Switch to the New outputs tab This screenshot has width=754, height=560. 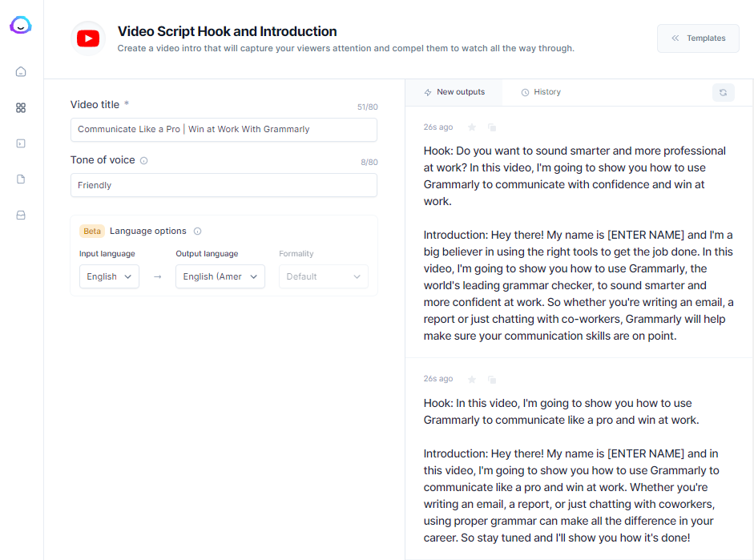click(454, 92)
